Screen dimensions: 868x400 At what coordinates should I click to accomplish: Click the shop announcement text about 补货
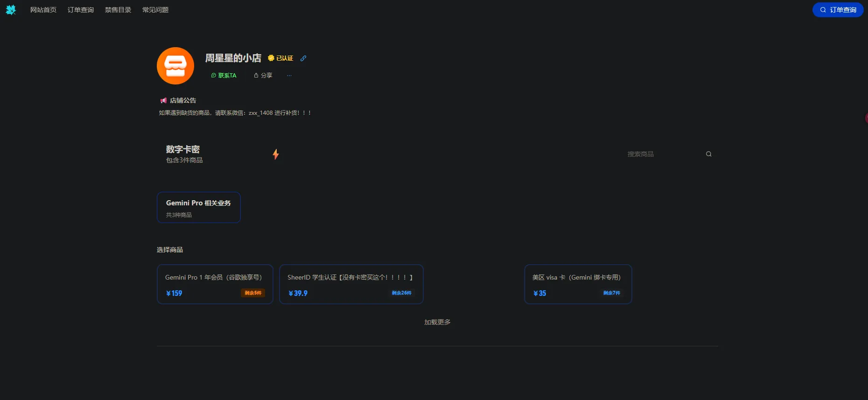235,113
